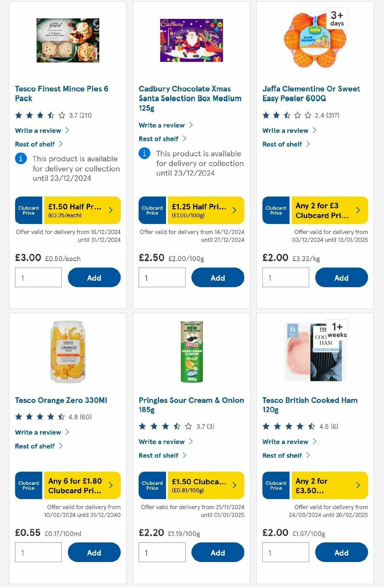Click the Clubcard Price badge on Jaffa Clementine offer
Viewport: 384px width, 588px height.
pyautogui.click(x=276, y=210)
